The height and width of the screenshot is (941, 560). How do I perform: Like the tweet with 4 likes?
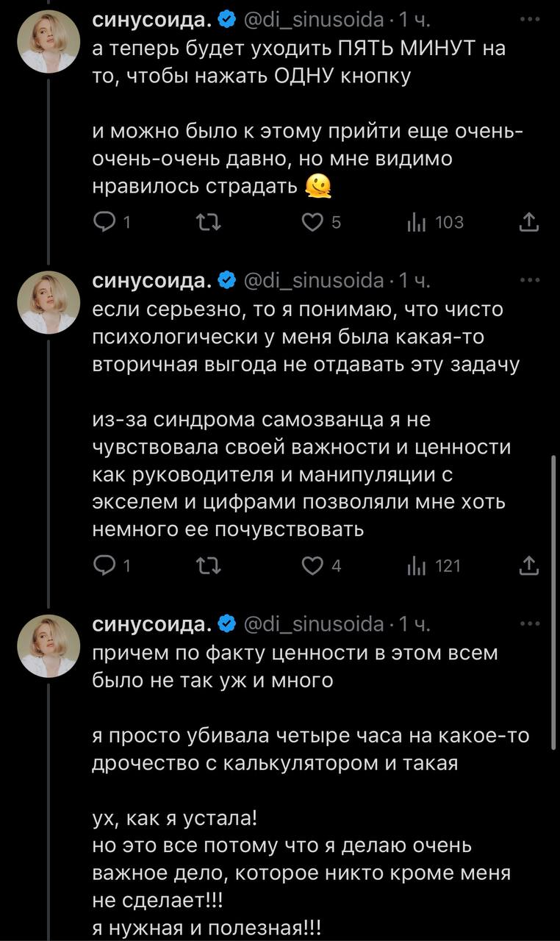pos(314,566)
